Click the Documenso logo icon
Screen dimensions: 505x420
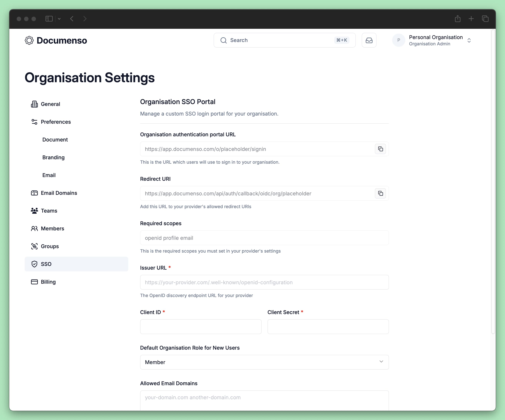[x=29, y=40]
